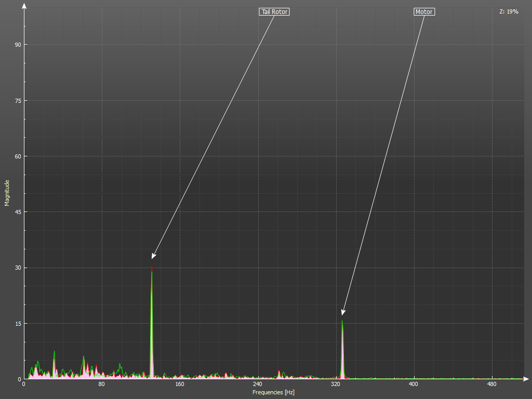Click the 15 tick label on Magnitude axis

click(18, 324)
